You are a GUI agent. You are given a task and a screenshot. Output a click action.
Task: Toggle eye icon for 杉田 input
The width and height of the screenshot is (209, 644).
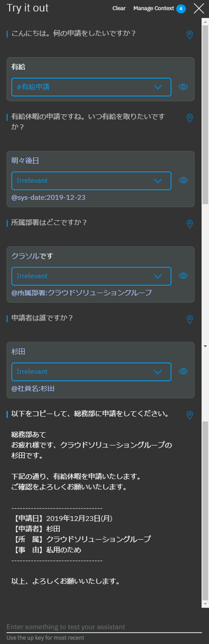point(183,371)
